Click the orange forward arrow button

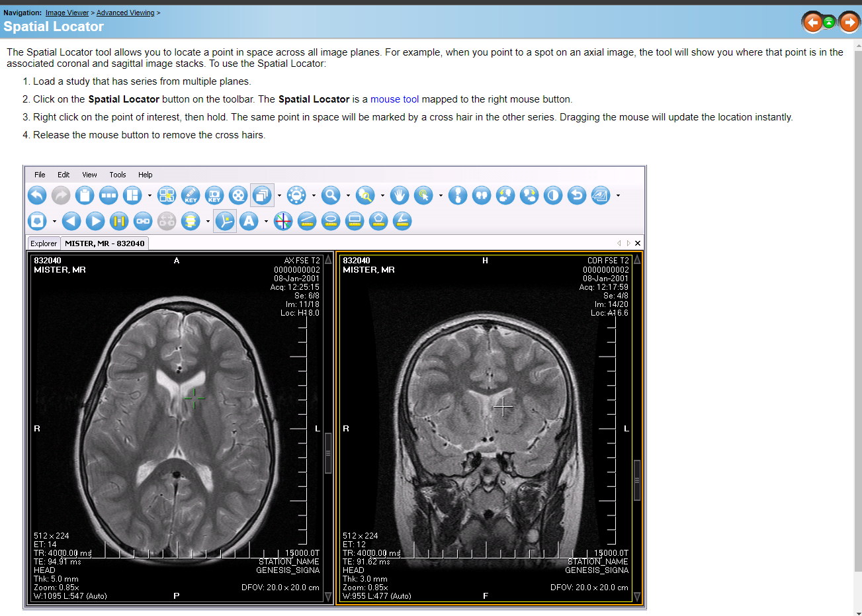849,22
